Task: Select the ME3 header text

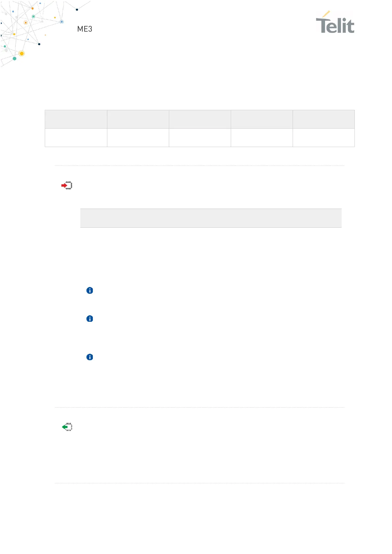Action: point(85,29)
